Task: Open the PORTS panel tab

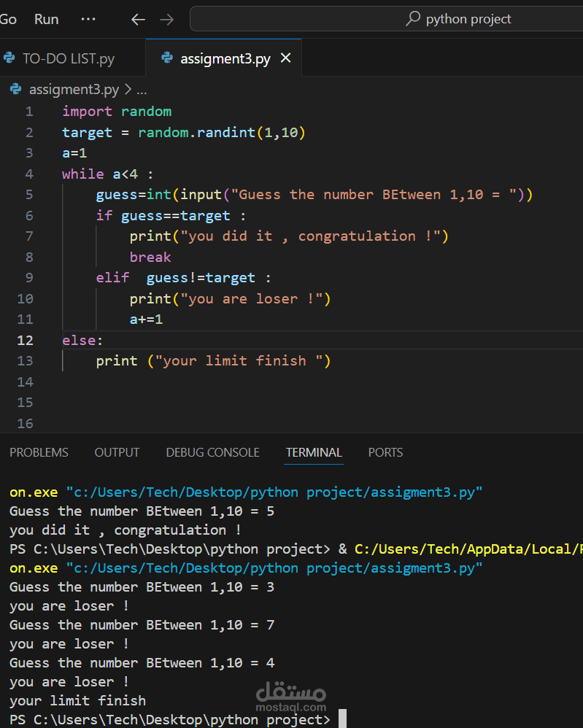Action: (385, 453)
